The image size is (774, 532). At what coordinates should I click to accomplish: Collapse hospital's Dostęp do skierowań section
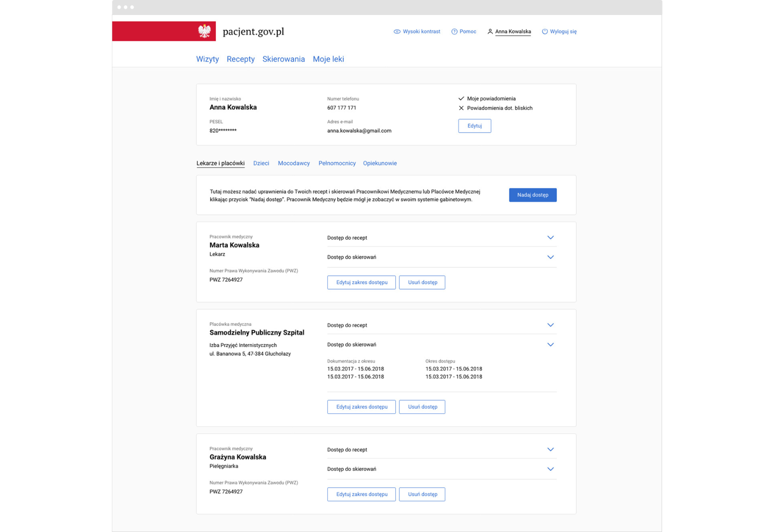(x=550, y=345)
